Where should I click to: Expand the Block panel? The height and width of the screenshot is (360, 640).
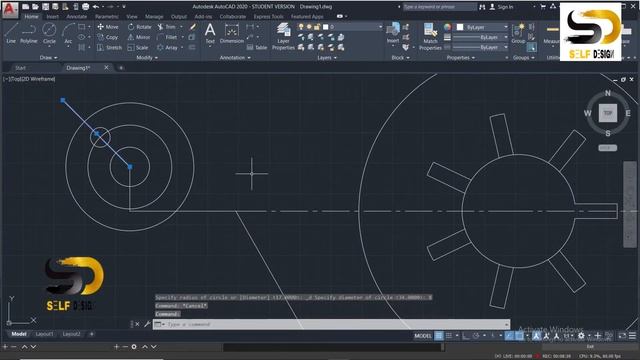(400, 58)
